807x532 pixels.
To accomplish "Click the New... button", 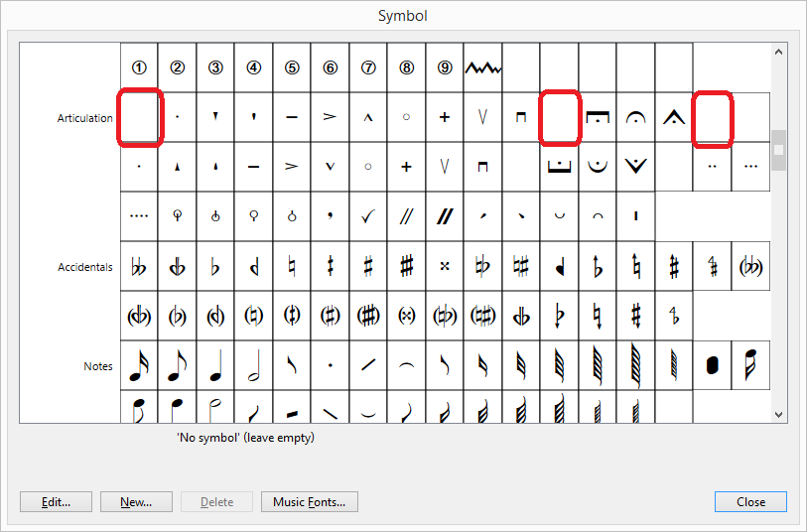I will tap(136, 501).
